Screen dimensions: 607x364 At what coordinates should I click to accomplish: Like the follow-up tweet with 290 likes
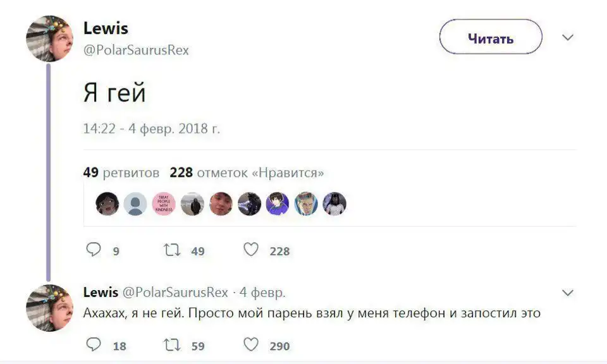coord(251,345)
